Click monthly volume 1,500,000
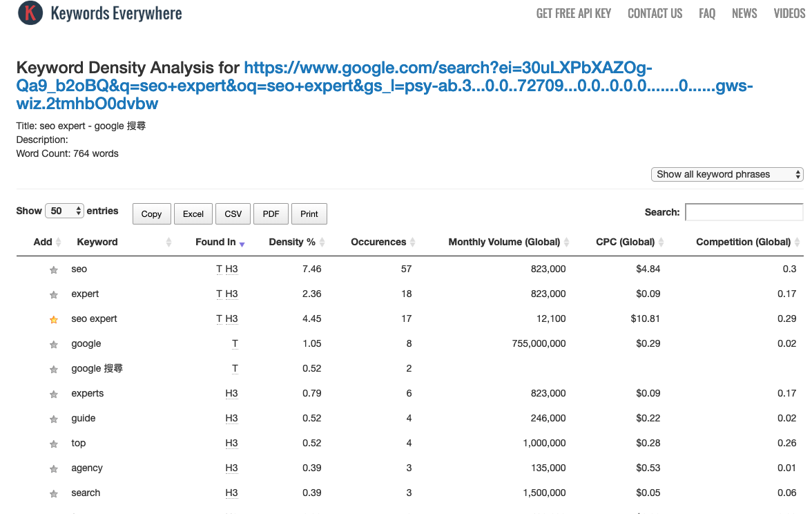 pyautogui.click(x=544, y=493)
